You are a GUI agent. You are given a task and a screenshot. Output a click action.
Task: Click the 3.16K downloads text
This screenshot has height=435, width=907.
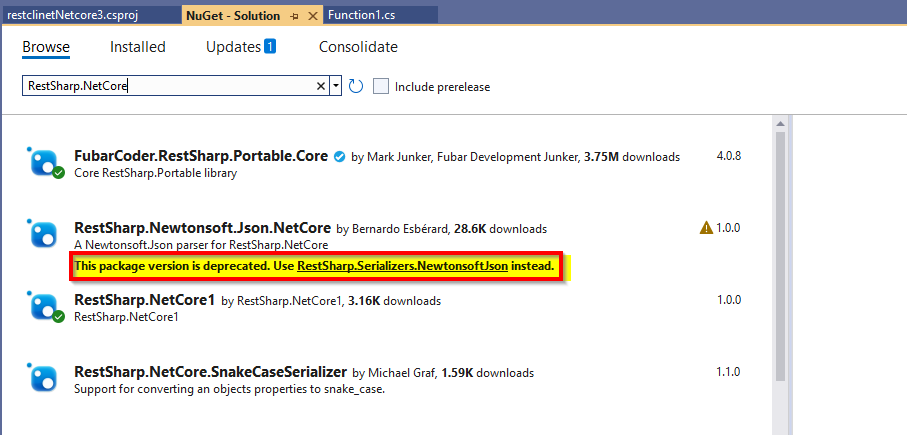pos(394,301)
